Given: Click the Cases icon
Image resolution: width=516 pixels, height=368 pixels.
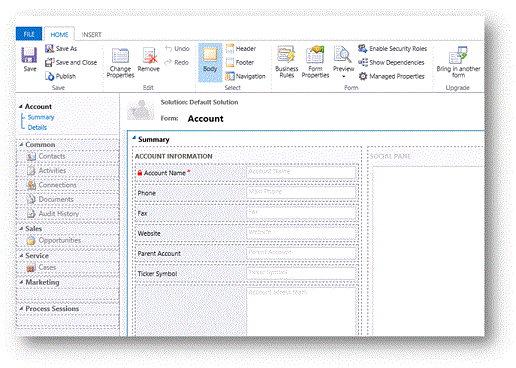Looking at the screenshot, I should click(x=31, y=267).
